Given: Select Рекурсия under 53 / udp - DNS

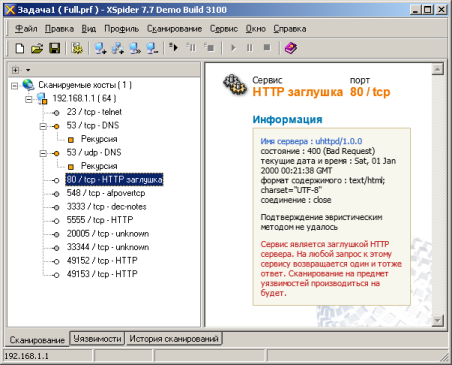Looking at the screenshot, I should tap(99, 166).
